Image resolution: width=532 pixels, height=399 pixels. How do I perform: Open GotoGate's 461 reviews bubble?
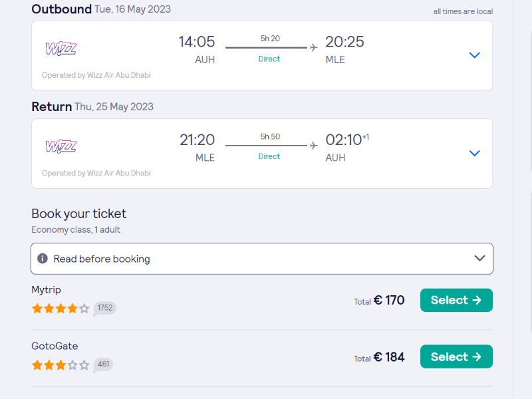pos(102,364)
